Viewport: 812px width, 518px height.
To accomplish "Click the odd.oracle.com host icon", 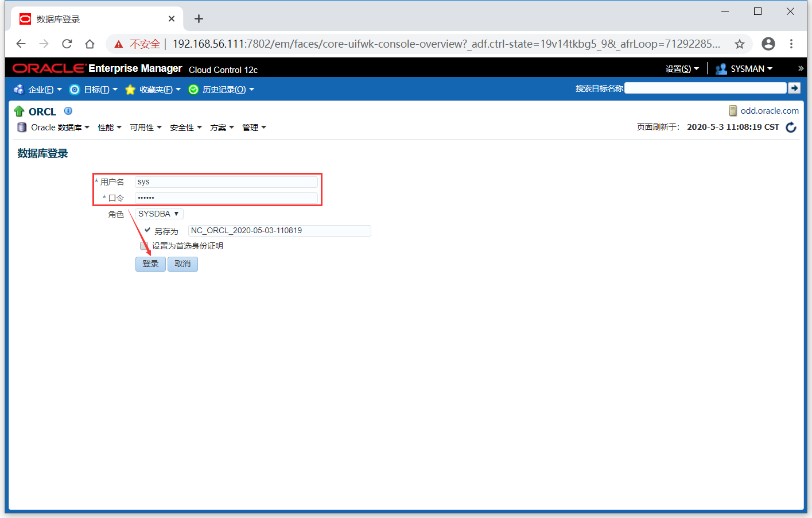I will (x=733, y=111).
